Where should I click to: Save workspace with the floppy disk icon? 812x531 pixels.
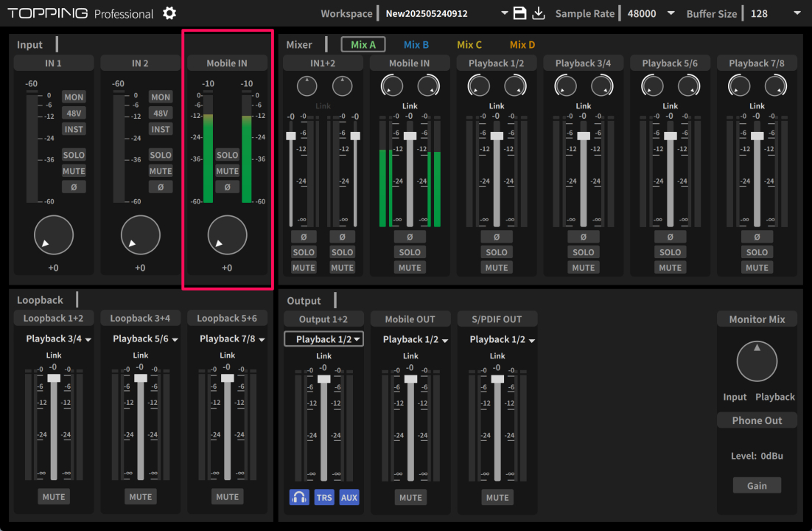pos(519,13)
